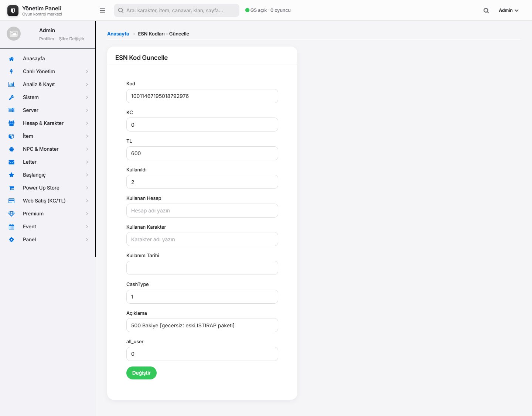Click the Sistem wrench icon
This screenshot has width=532, height=416.
11,98
